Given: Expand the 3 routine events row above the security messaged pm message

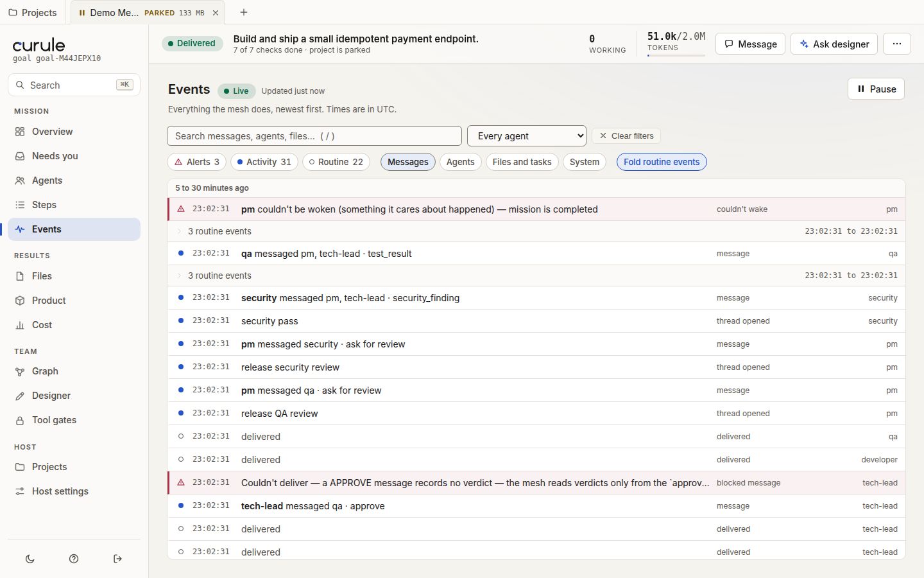Looking at the screenshot, I should 536,276.
